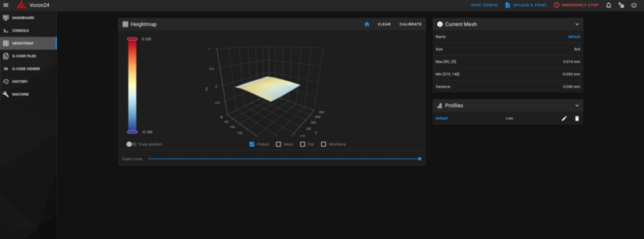Open the interface settings gears icon
This screenshot has width=644, height=239.
[x=621, y=5]
